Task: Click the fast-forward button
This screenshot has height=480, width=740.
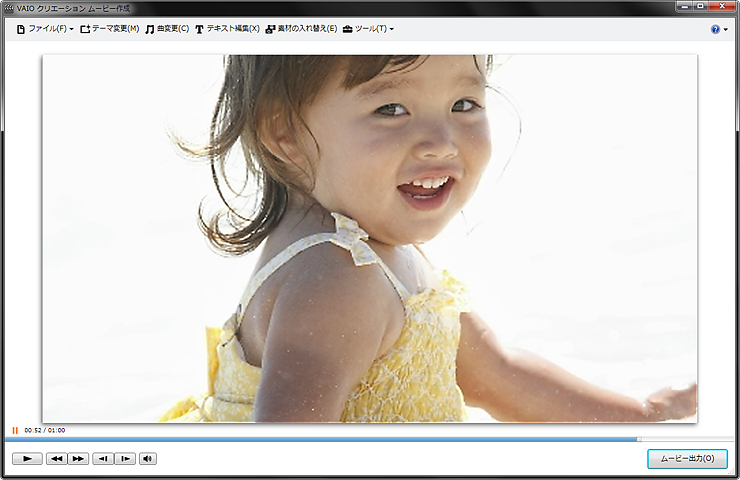Action: click(x=78, y=459)
